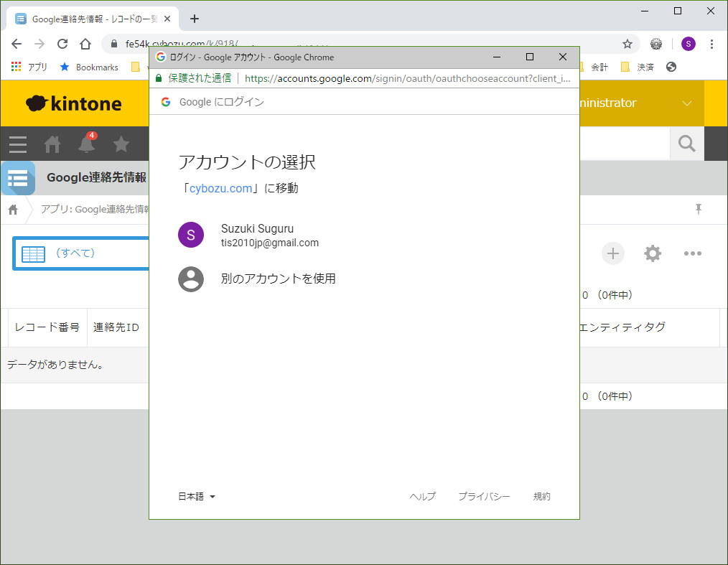
Task: Click the forward arrow in Chrome toolbar
Action: (x=39, y=44)
